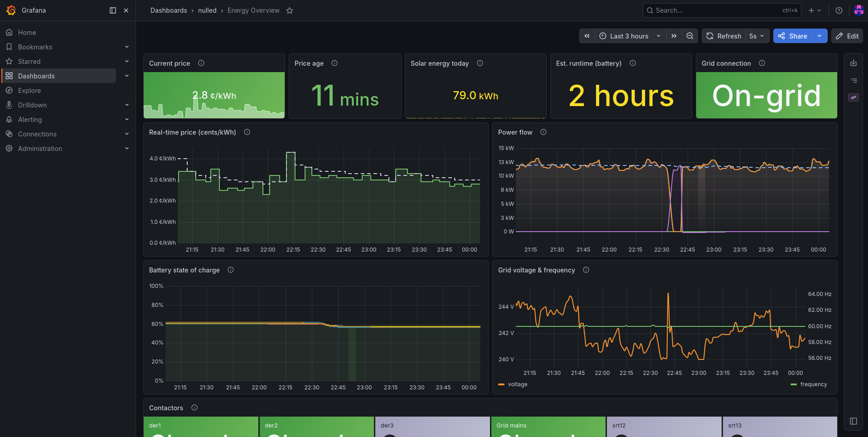
Task: Open Dashboards in sidebar
Action: 59,76
